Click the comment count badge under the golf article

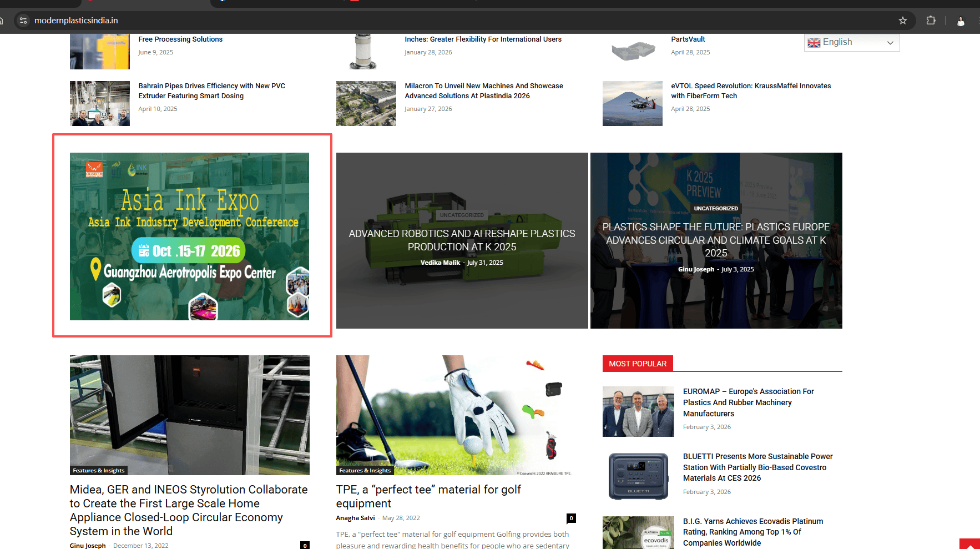pyautogui.click(x=571, y=518)
